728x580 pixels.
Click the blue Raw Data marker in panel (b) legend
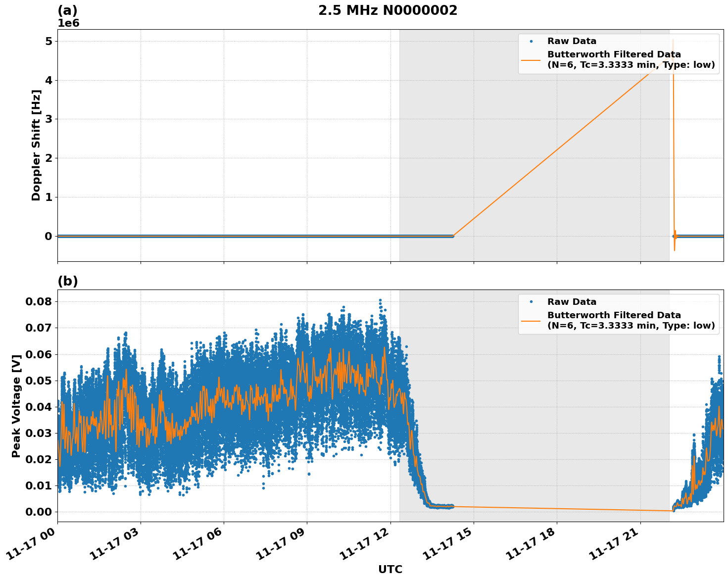coord(531,302)
